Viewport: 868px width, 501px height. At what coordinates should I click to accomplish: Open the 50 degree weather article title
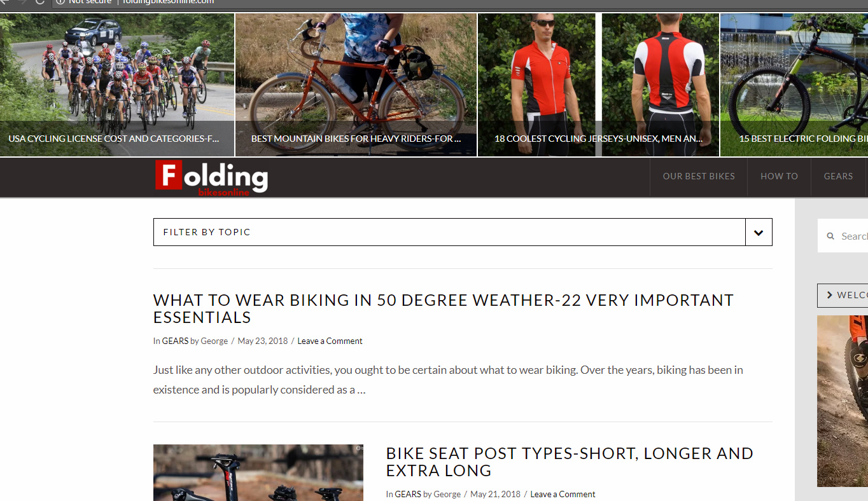point(444,308)
